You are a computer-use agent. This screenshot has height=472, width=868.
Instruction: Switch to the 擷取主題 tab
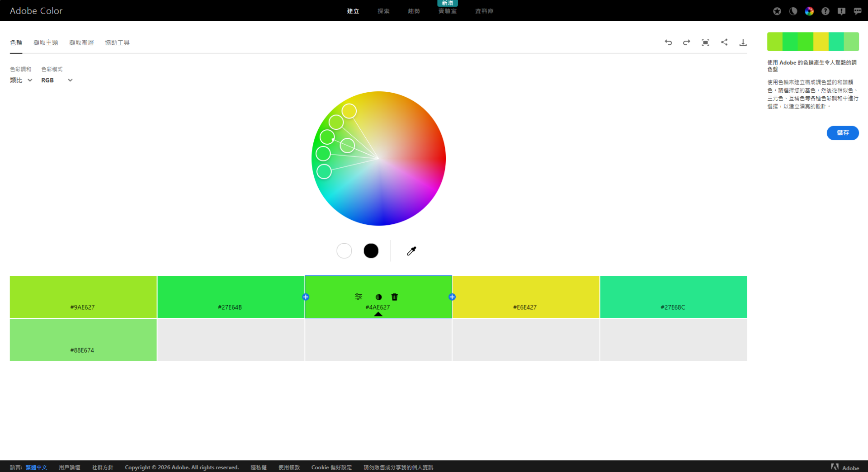(x=46, y=42)
